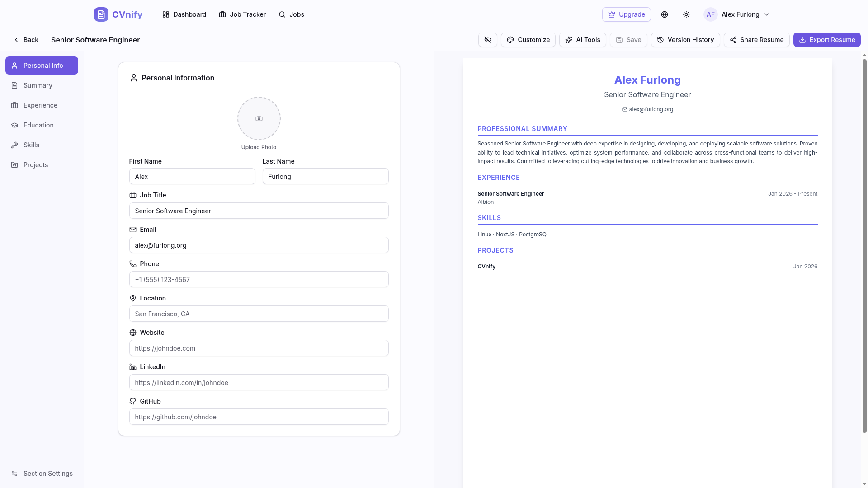Open Version History
Image resolution: width=868 pixels, height=488 pixels.
click(x=685, y=40)
